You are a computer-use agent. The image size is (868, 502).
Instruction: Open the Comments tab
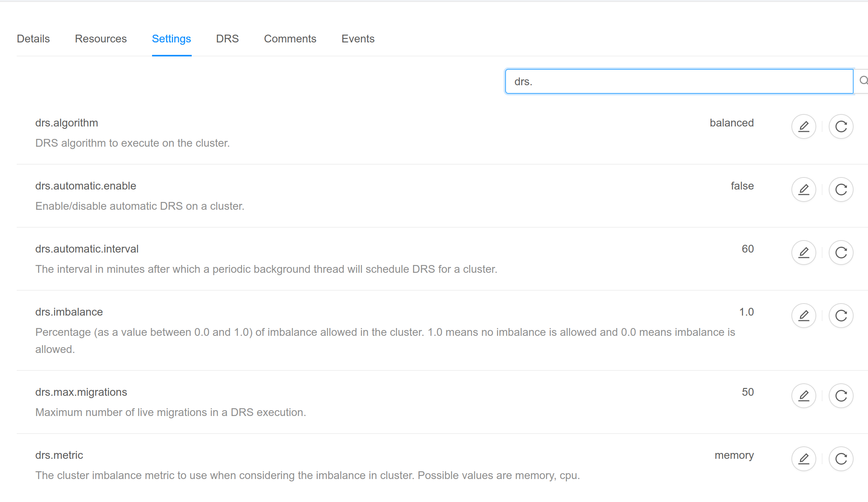click(x=290, y=39)
